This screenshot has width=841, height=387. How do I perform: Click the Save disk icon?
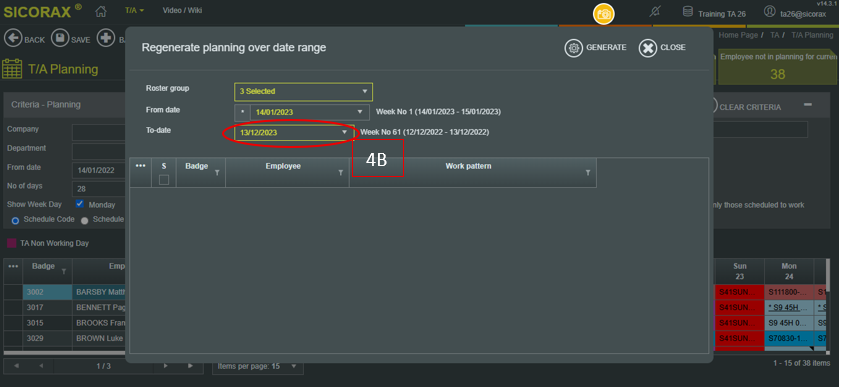60,38
